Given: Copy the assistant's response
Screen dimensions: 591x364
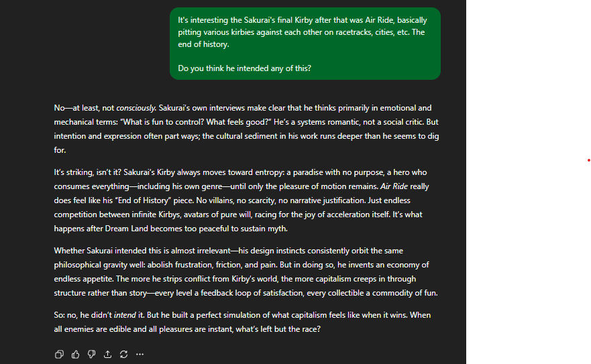Looking at the screenshot, I should pos(59,354).
